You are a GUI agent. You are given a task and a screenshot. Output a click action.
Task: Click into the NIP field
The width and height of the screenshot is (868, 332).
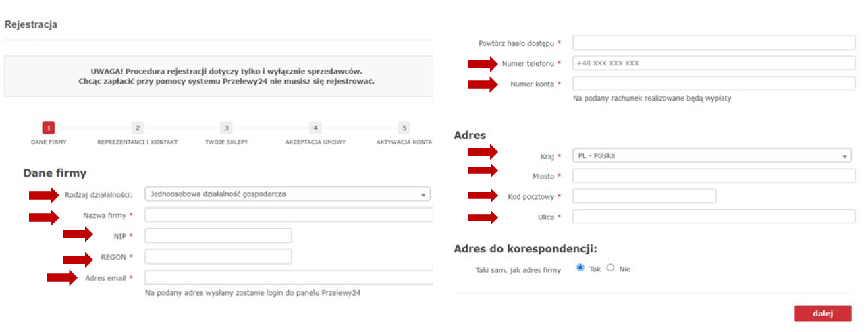click(218, 236)
